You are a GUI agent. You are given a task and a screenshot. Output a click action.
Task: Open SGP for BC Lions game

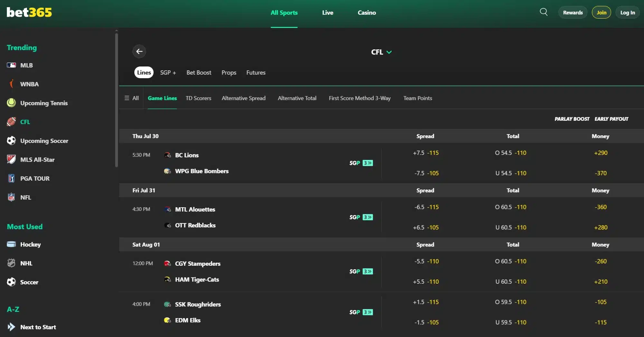click(361, 163)
